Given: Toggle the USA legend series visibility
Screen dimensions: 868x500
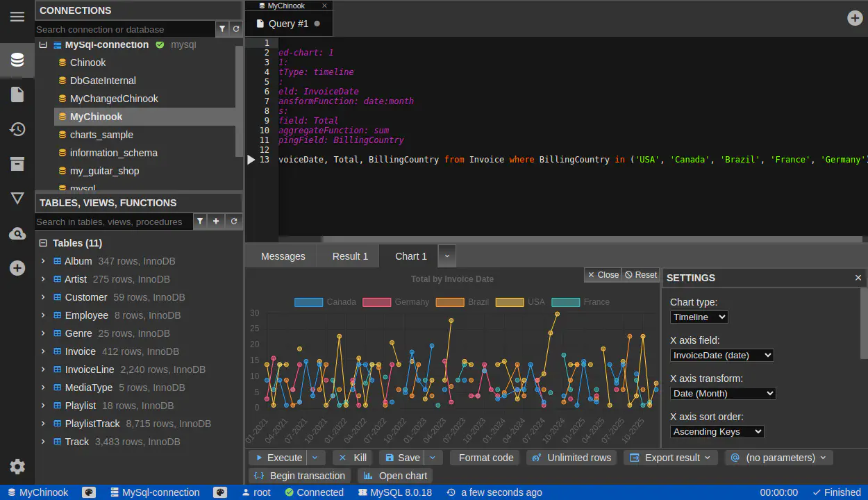Looking at the screenshot, I should tap(509, 302).
